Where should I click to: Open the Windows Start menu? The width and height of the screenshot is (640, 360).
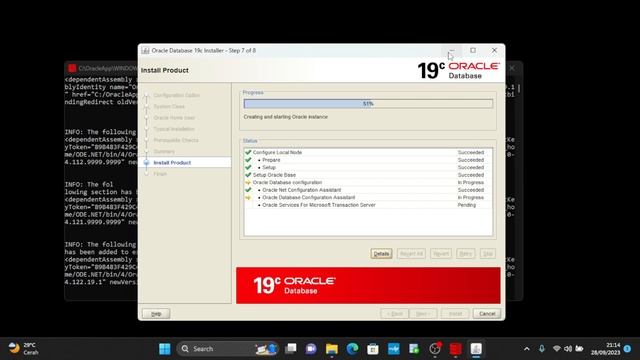coord(165,349)
